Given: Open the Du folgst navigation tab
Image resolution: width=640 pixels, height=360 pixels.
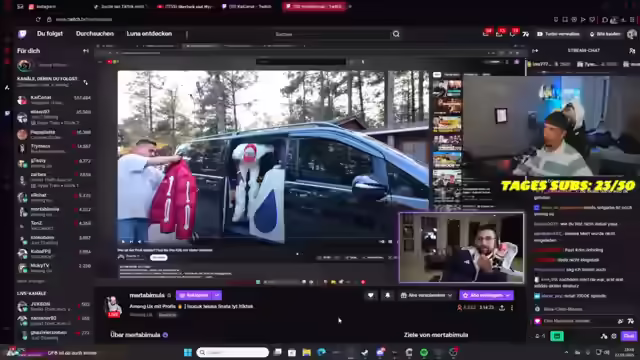Looking at the screenshot, I should (50, 34).
